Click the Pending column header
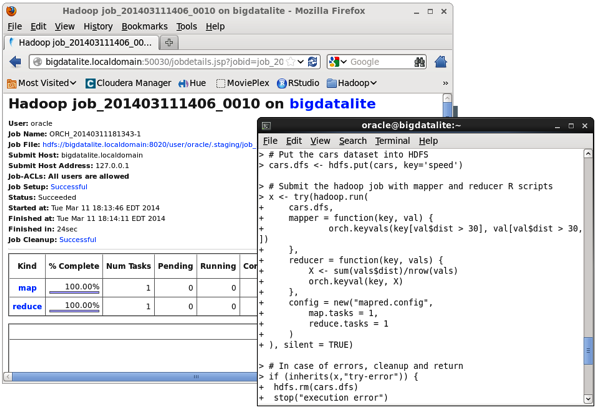The image size is (600, 412). click(x=175, y=266)
